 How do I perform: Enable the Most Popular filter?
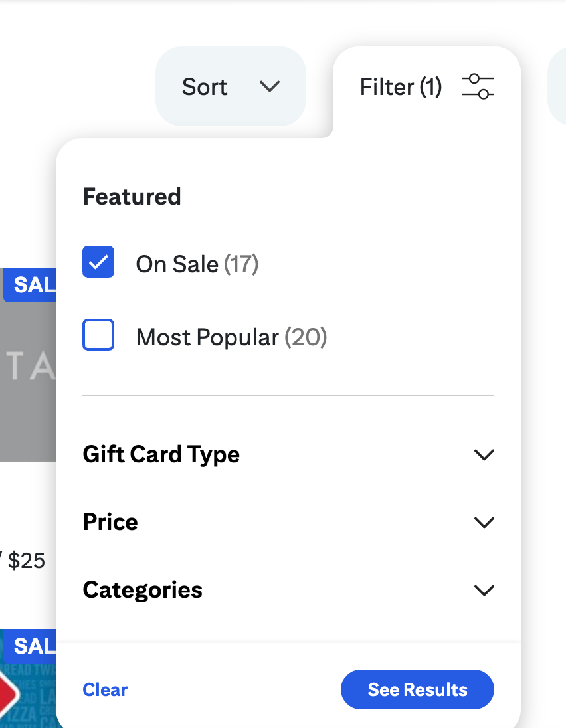(98, 335)
